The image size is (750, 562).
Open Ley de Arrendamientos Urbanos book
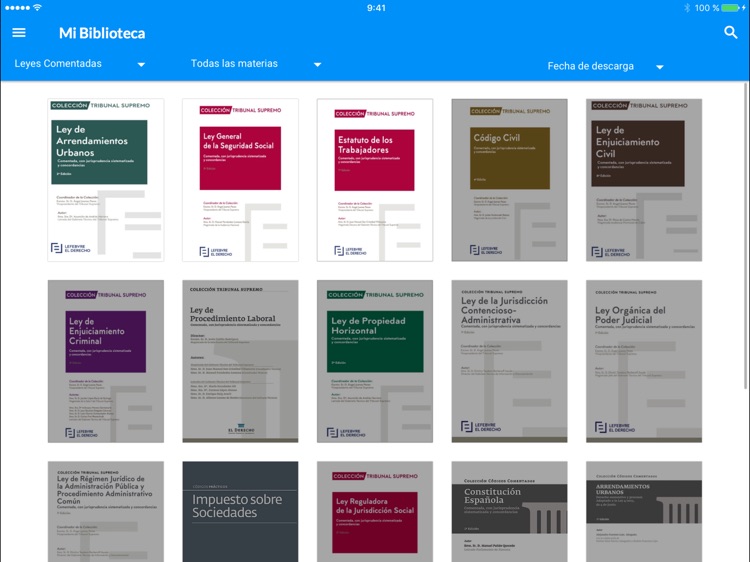pyautogui.click(x=106, y=180)
